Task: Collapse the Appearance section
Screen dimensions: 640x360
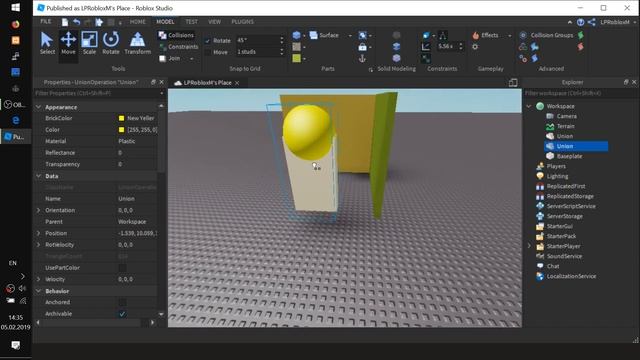Action: tap(38, 107)
